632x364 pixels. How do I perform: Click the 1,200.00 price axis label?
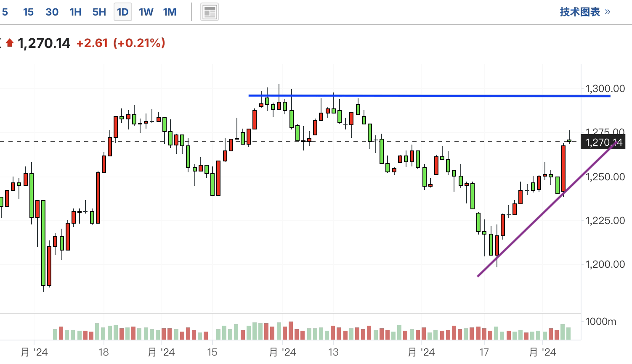point(605,264)
